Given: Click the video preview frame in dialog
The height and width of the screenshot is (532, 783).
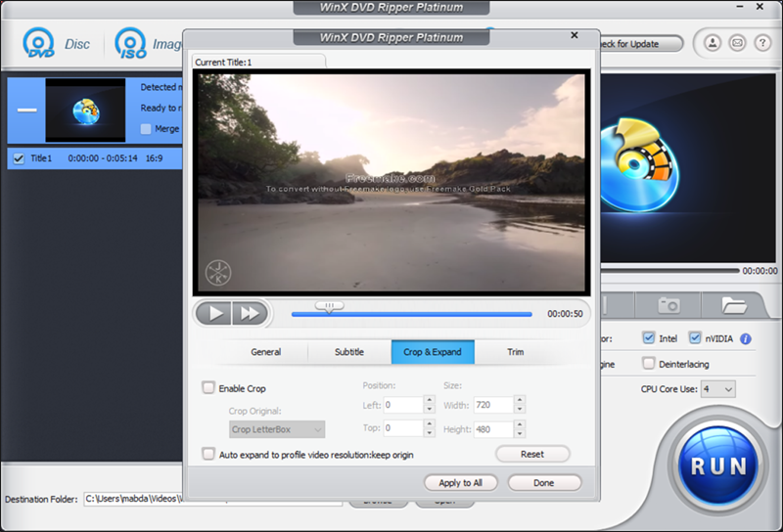Looking at the screenshot, I should pyautogui.click(x=391, y=183).
